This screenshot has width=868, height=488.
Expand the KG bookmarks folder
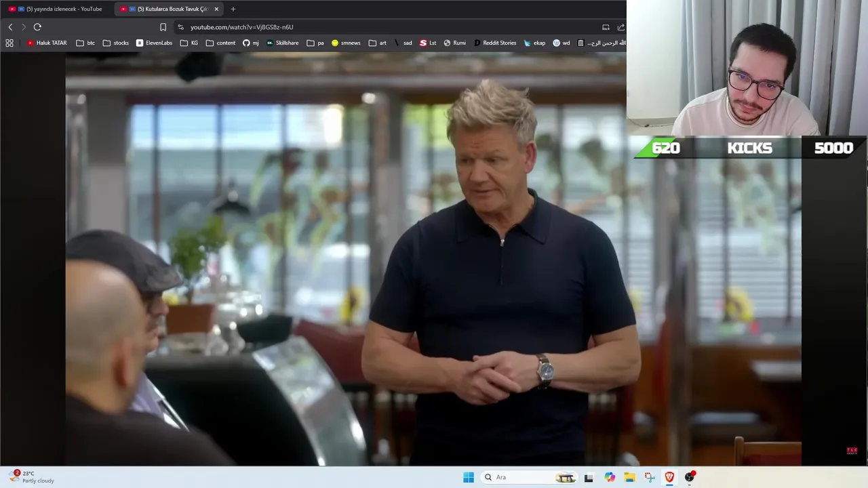(189, 43)
